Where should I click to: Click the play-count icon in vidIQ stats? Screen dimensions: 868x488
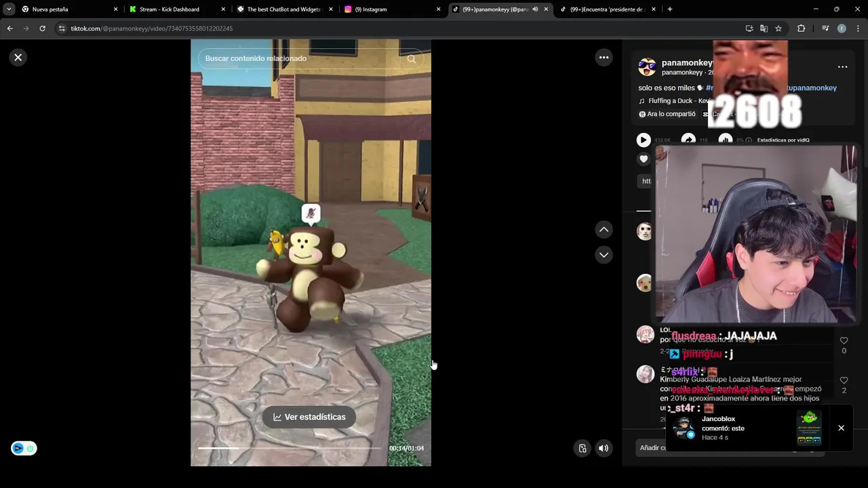tap(644, 140)
